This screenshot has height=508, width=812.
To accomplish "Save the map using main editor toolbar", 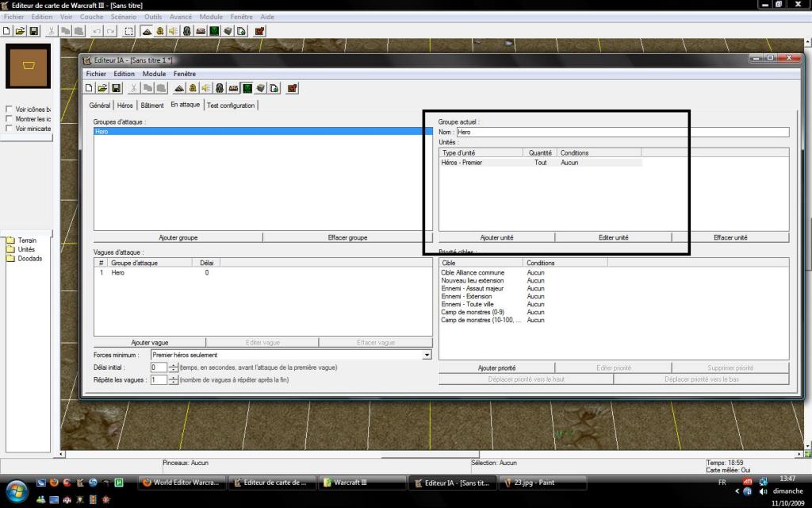I will pyautogui.click(x=33, y=31).
